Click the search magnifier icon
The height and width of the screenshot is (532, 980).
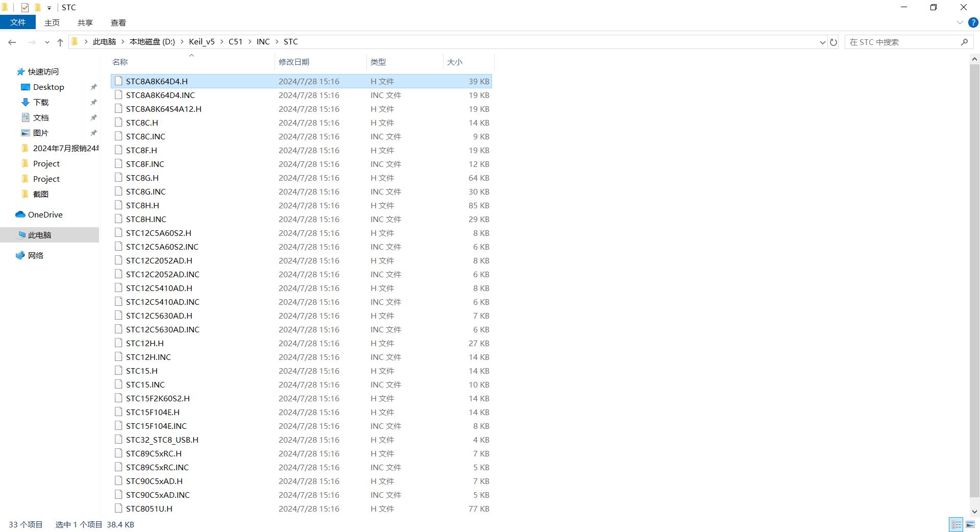(x=964, y=42)
